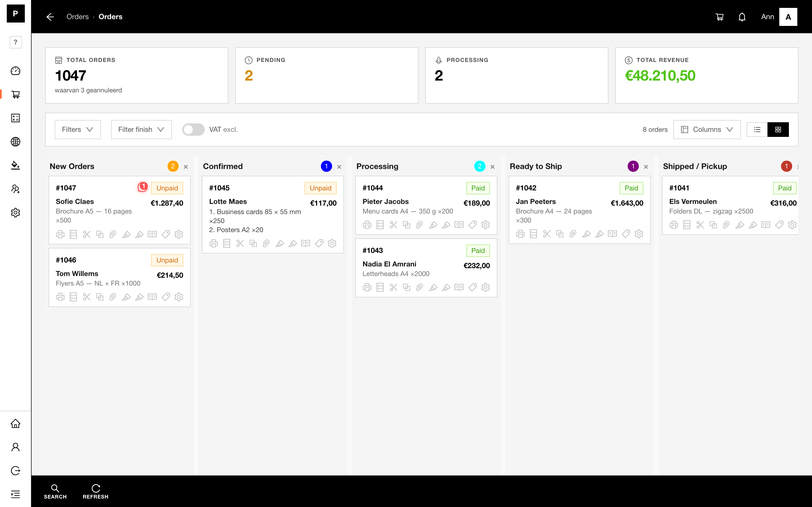Viewport: 812px width, 507px height.
Task: Click the REFRESH button in bottom bar
Action: click(96, 492)
